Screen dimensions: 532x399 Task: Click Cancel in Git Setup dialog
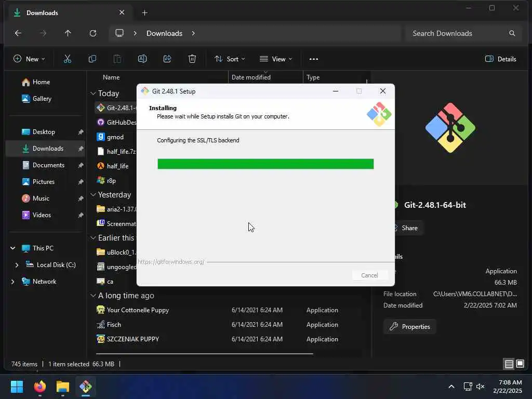pyautogui.click(x=369, y=275)
